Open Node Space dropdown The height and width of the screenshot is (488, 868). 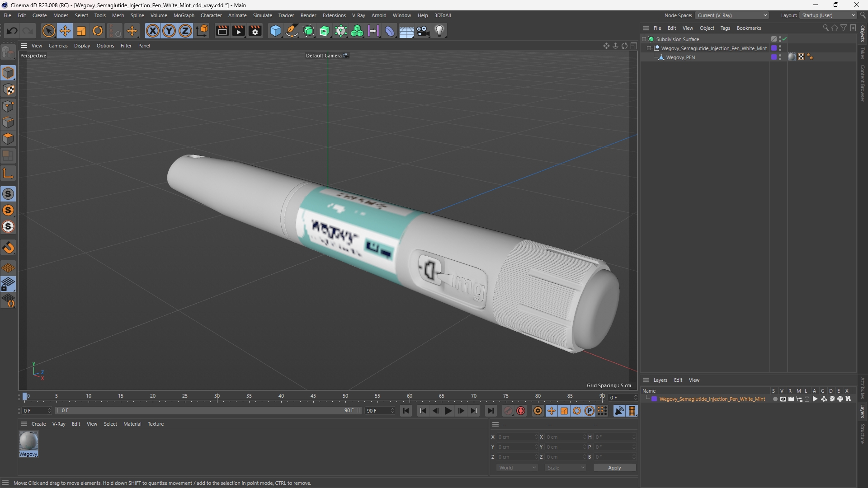pos(732,15)
